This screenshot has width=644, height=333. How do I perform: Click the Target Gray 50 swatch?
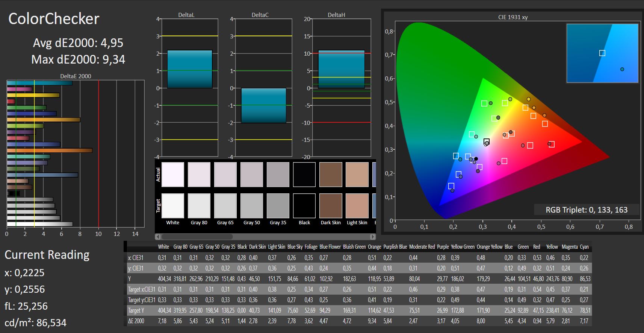251,206
